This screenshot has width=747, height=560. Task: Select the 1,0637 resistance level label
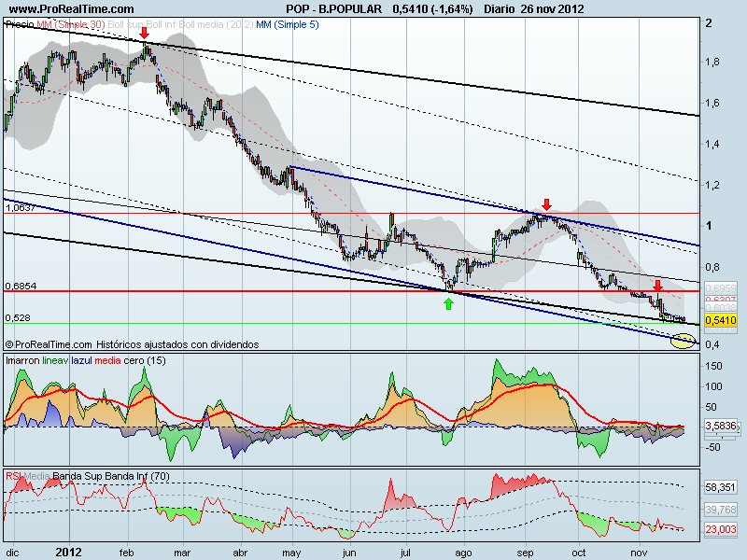tap(21, 207)
